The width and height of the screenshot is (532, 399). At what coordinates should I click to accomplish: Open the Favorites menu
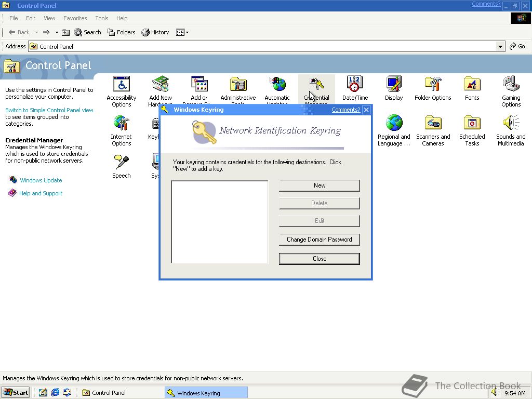coord(75,18)
